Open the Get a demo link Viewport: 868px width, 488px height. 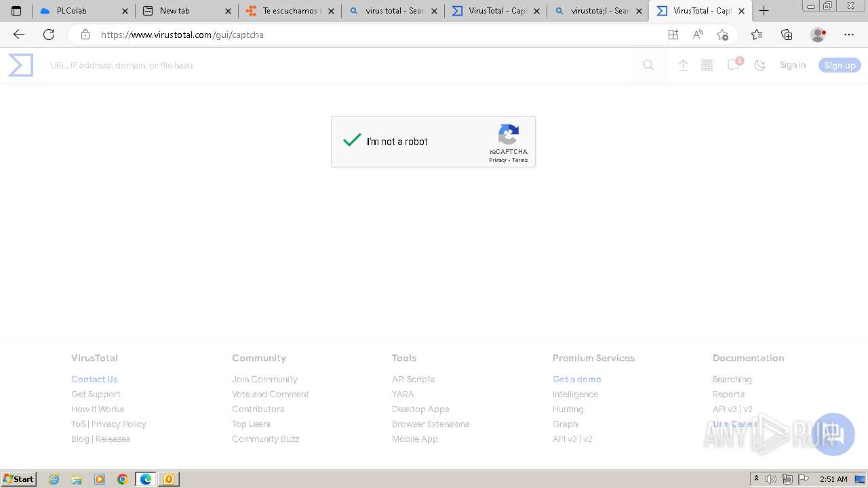(x=577, y=379)
